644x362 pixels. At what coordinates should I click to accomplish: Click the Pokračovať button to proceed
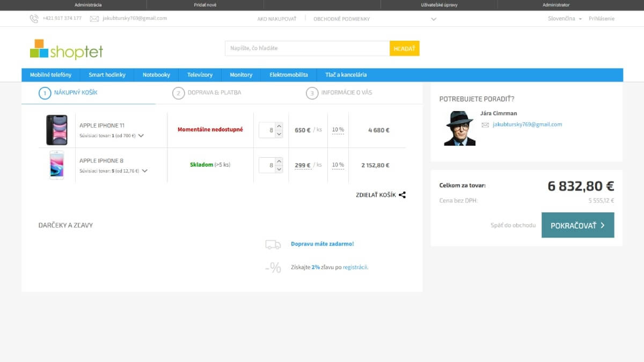tap(578, 225)
